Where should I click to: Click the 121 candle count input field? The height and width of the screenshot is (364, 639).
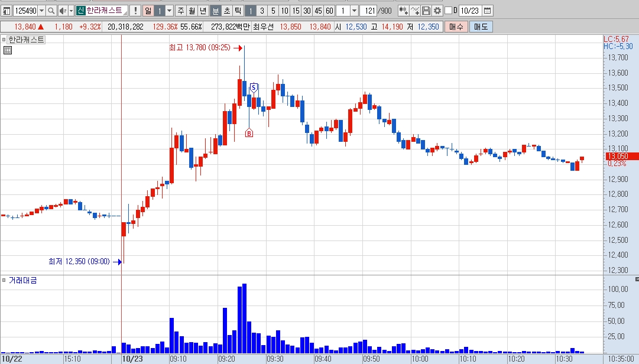click(368, 11)
